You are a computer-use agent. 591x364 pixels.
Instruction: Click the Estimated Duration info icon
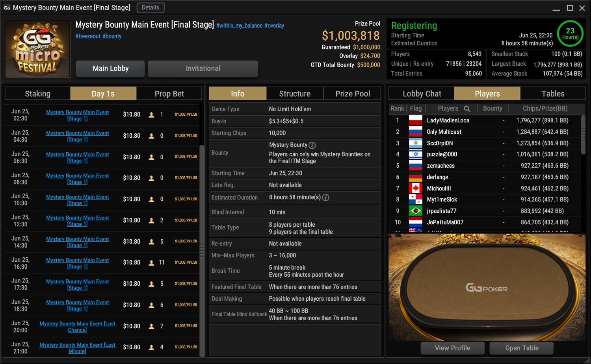325,198
